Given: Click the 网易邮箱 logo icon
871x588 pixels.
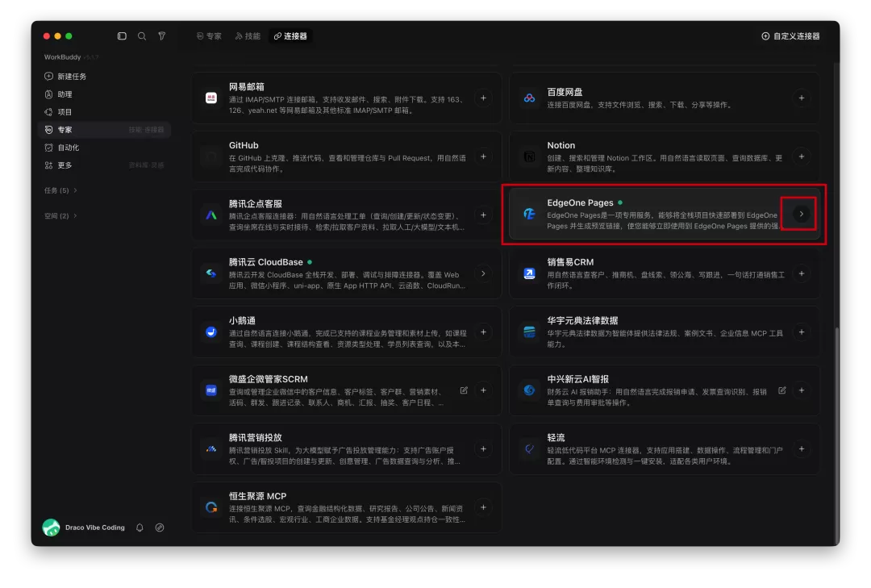Looking at the screenshot, I should [211, 98].
